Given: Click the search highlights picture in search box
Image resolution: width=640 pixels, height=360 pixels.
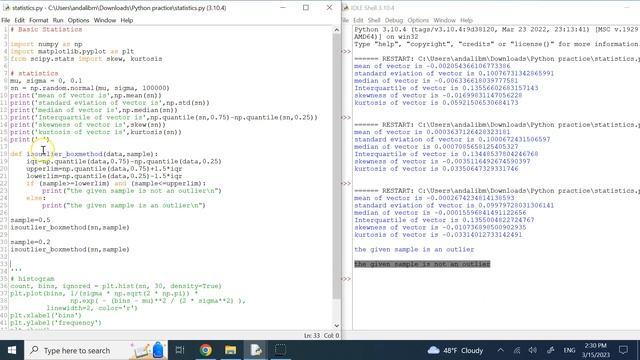Looking at the screenshot, I should 148,350.
